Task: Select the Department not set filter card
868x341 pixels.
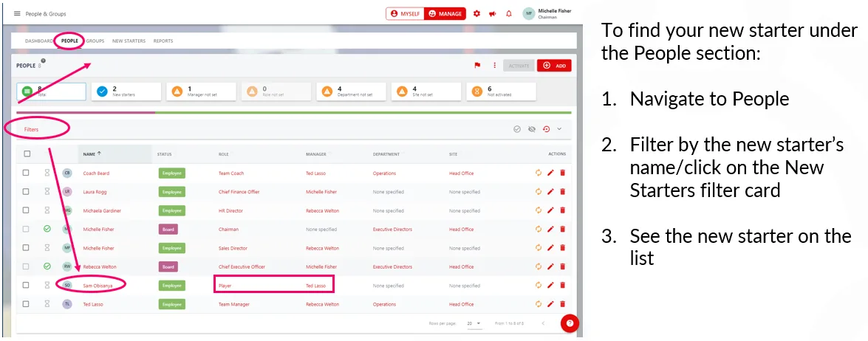Action: [x=351, y=92]
